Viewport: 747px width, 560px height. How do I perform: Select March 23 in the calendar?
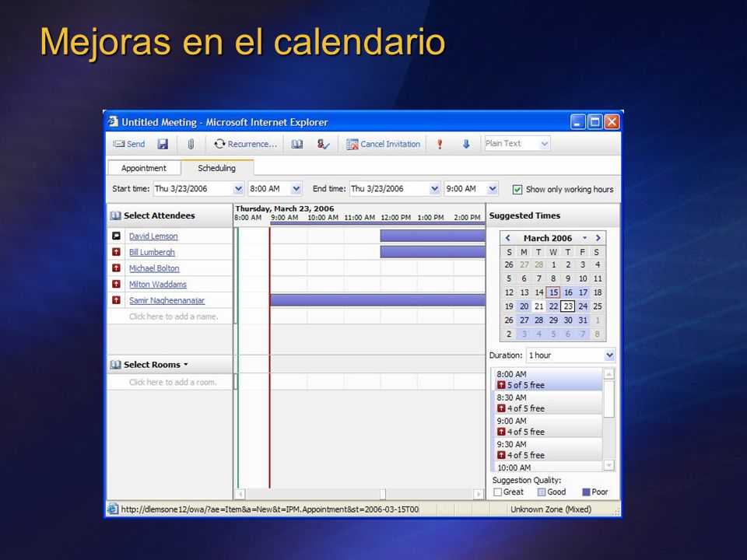[x=568, y=306]
